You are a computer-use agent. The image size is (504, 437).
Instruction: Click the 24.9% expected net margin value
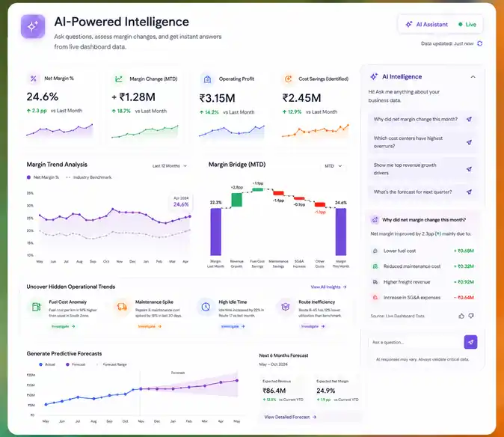click(x=325, y=391)
